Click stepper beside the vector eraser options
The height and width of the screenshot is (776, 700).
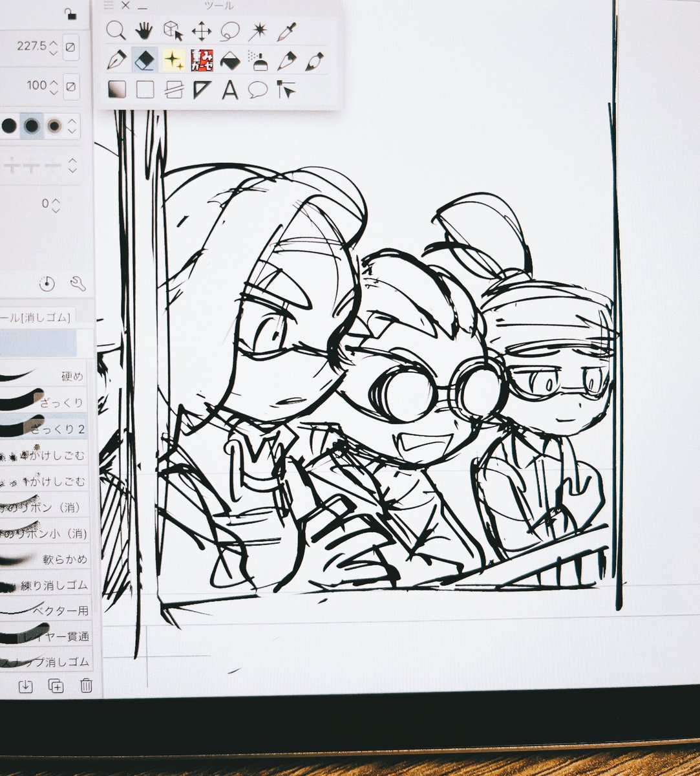pyautogui.click(x=72, y=166)
